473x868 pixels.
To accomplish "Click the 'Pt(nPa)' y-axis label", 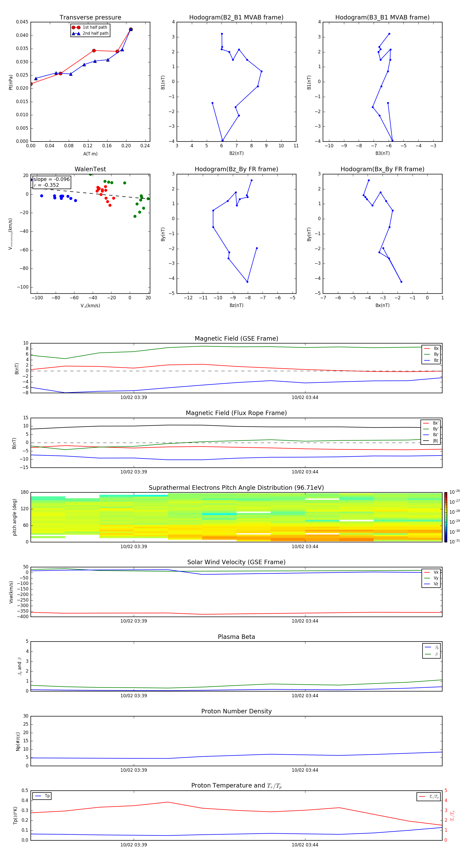I will point(11,82).
